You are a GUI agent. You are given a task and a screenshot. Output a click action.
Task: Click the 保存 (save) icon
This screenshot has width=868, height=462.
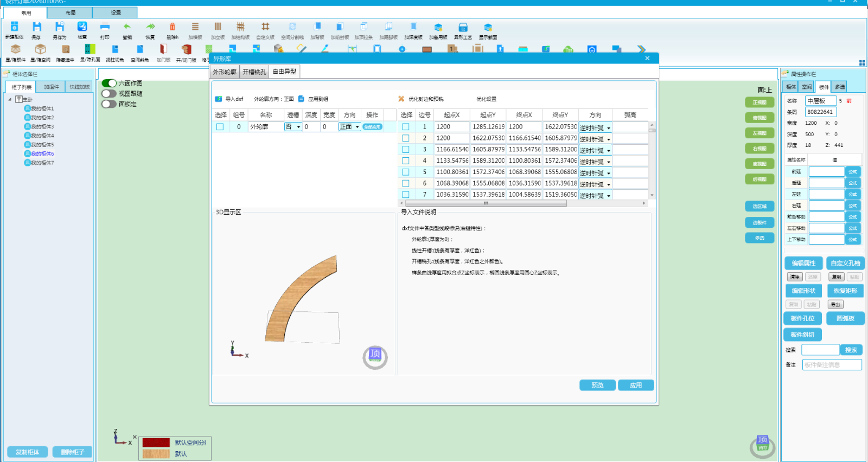pos(36,27)
